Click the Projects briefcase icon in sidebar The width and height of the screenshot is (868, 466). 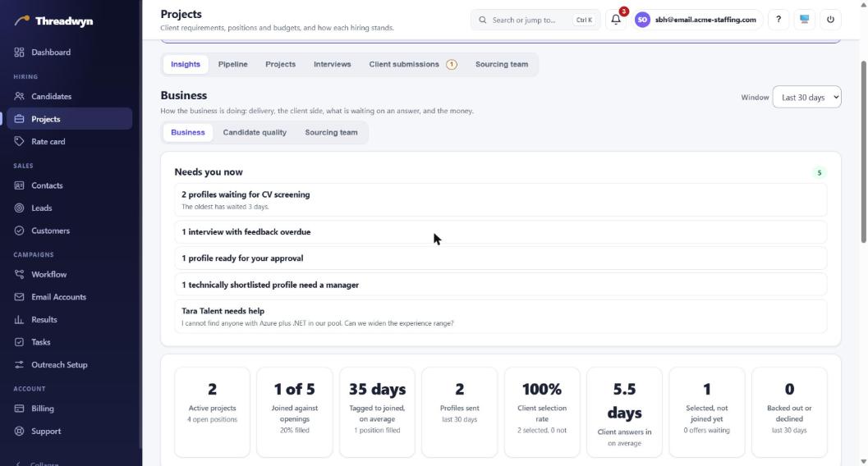pos(20,119)
